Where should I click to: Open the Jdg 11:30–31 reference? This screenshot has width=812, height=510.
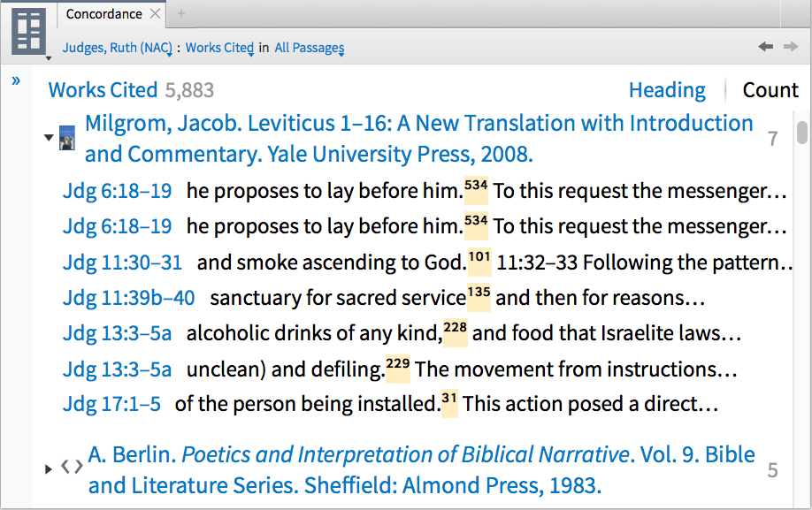click(x=122, y=263)
